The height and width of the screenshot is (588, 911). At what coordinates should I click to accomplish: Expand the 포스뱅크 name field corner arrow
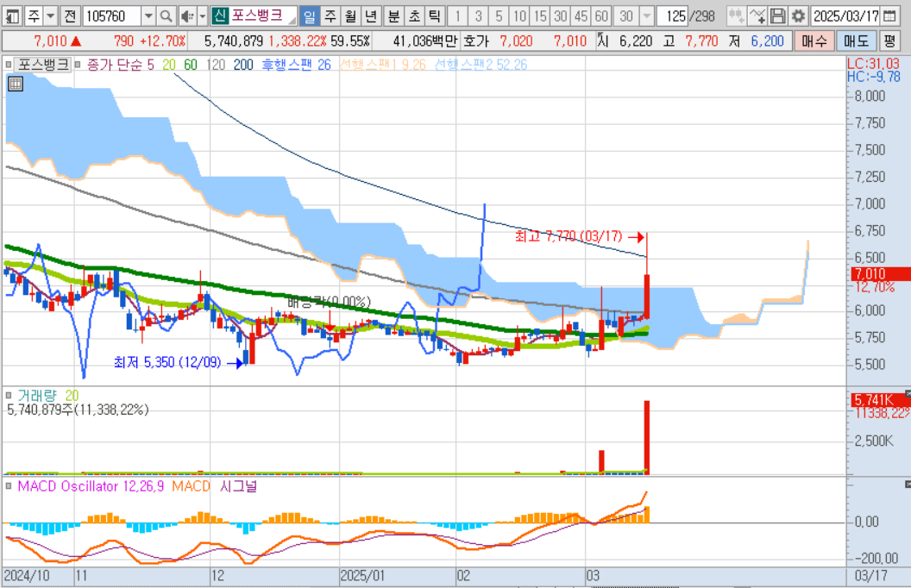(292, 21)
